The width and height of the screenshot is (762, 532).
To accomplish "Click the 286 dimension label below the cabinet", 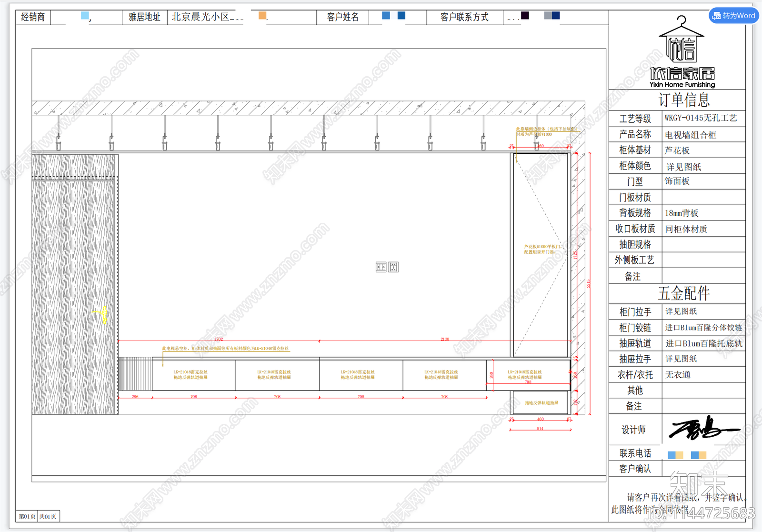I will coord(135,396).
